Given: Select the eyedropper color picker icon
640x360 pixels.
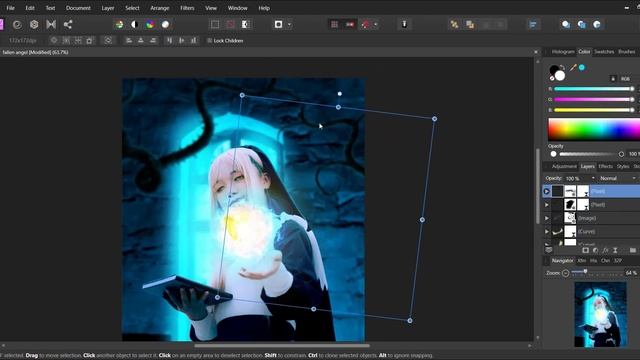Looking at the screenshot, I should tap(573, 68).
